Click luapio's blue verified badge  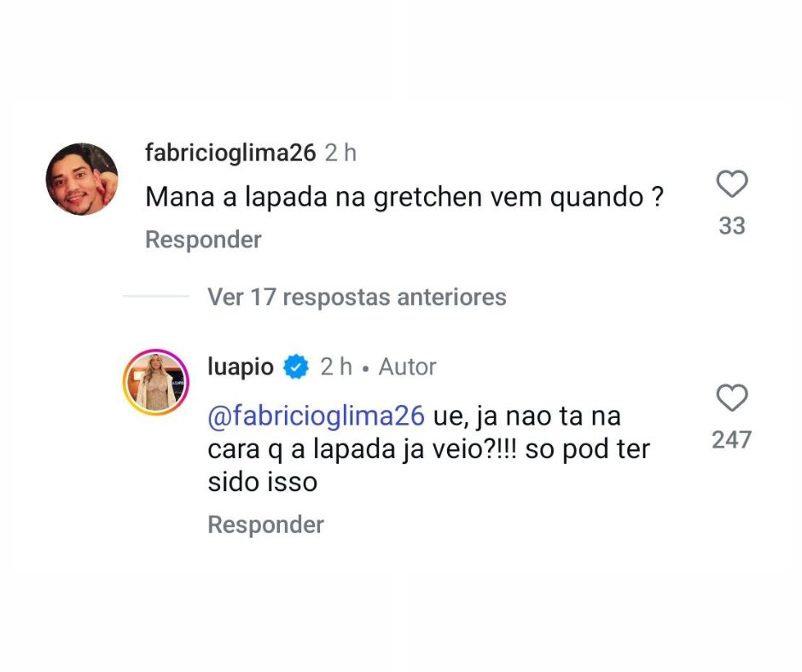click(x=296, y=368)
